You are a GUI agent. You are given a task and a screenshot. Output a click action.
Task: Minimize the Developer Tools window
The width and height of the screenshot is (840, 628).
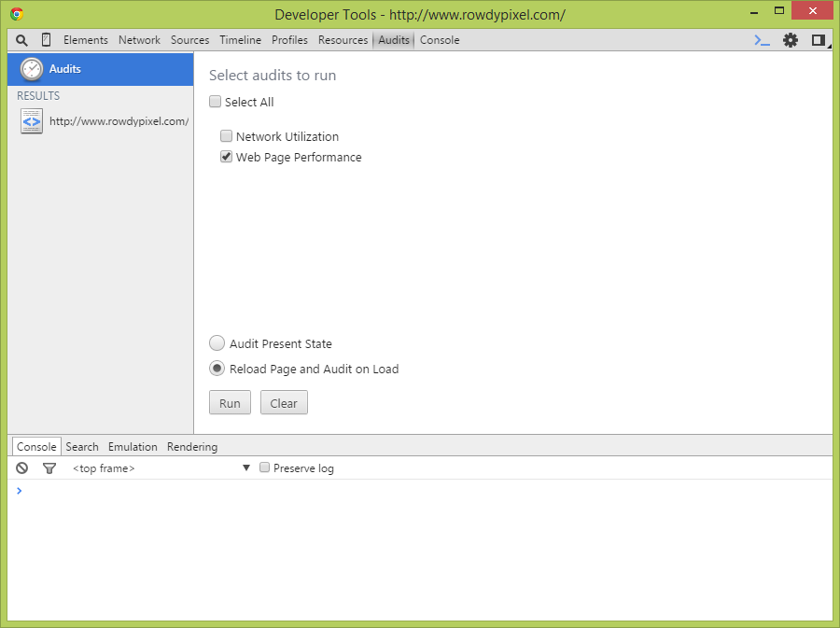point(754,12)
